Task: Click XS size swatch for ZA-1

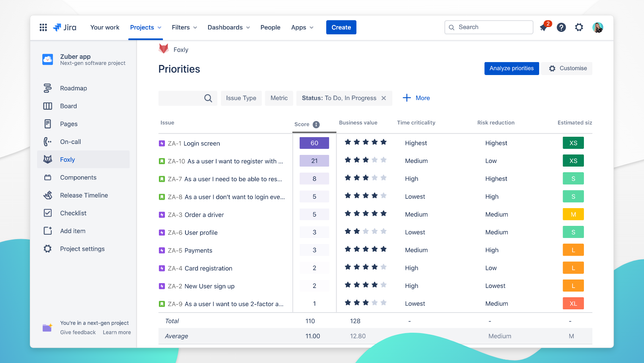Action: point(573,143)
